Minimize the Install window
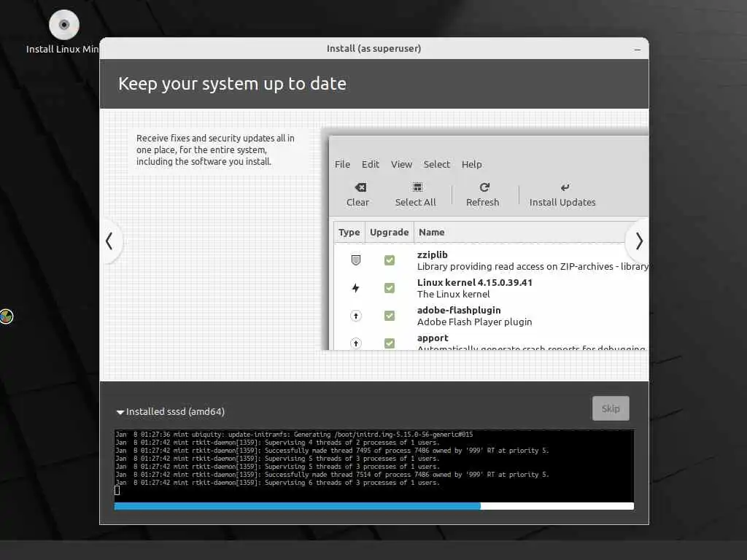Screen dimensions: 747x560 click(638, 49)
